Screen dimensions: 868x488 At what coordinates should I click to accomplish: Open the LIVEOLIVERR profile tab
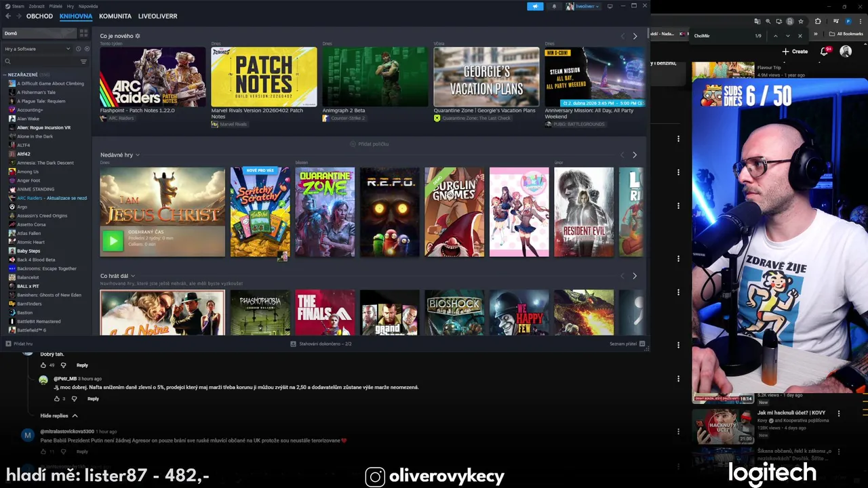tap(157, 16)
